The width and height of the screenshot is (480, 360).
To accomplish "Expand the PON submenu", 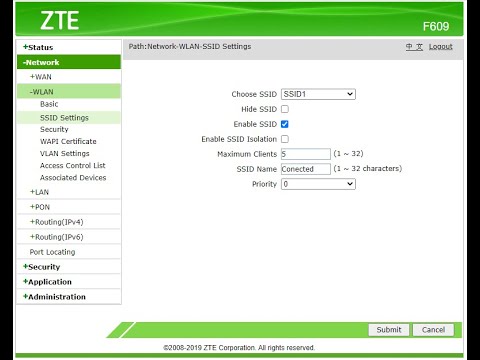I will pos(40,207).
